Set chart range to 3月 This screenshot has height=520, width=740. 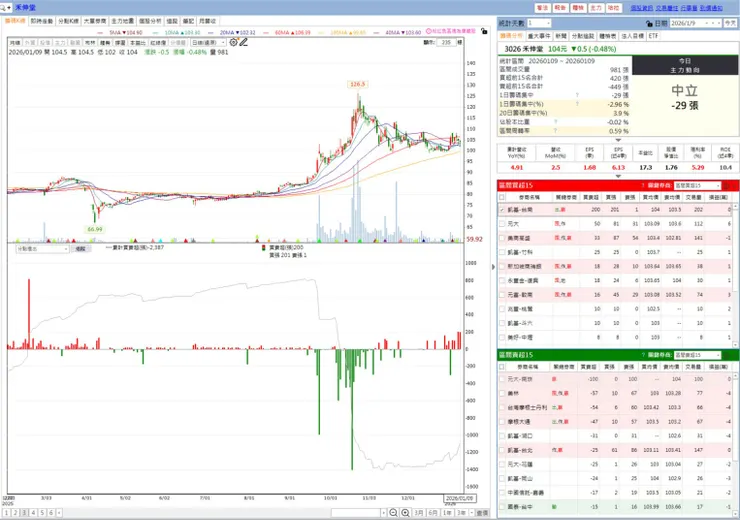pyautogui.click(x=419, y=512)
